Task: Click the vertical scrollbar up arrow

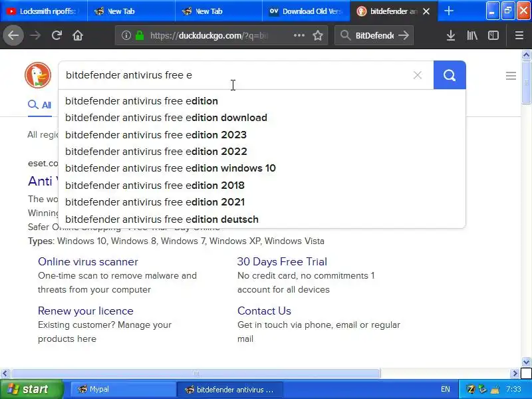Action: 526,55
